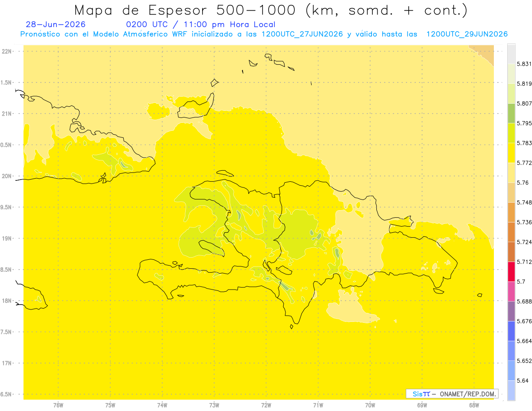Screen dimensions: 532x411
Task: Click the legend value 5.76
Action: 523,183
